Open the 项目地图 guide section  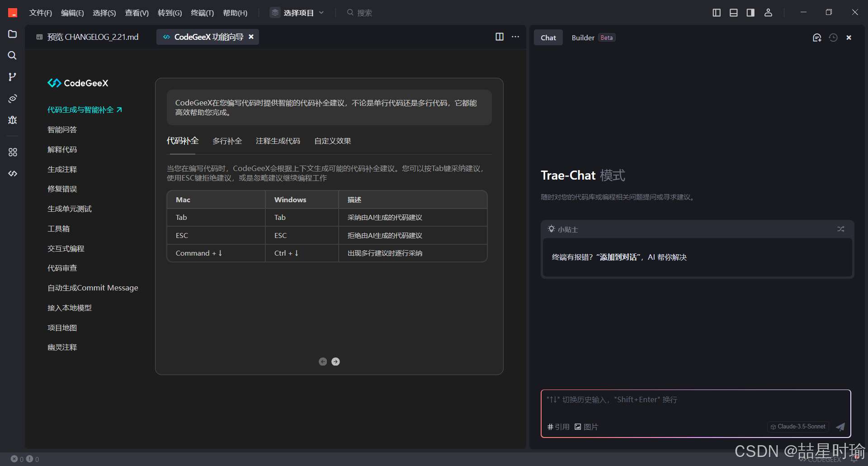tap(62, 328)
